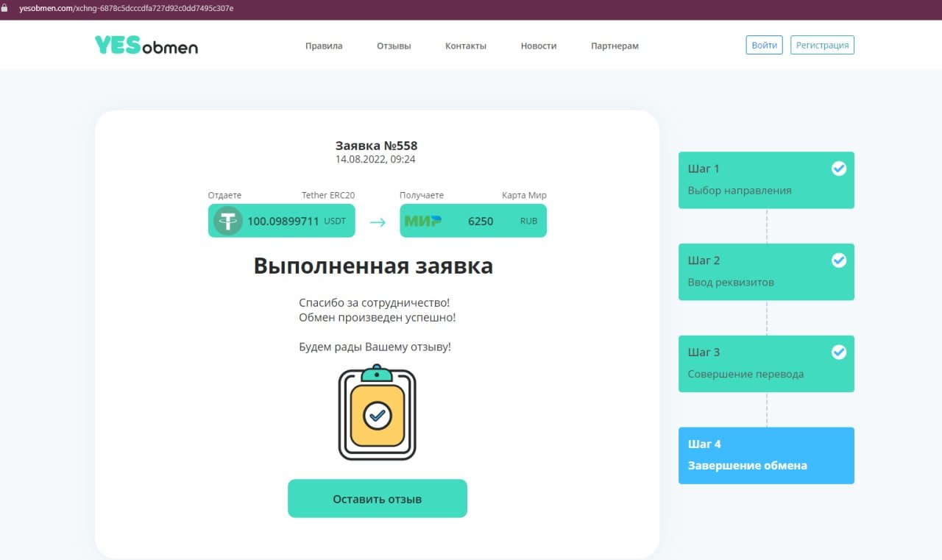Click the Отдаете label
The image size is (942, 560).
pyautogui.click(x=224, y=195)
